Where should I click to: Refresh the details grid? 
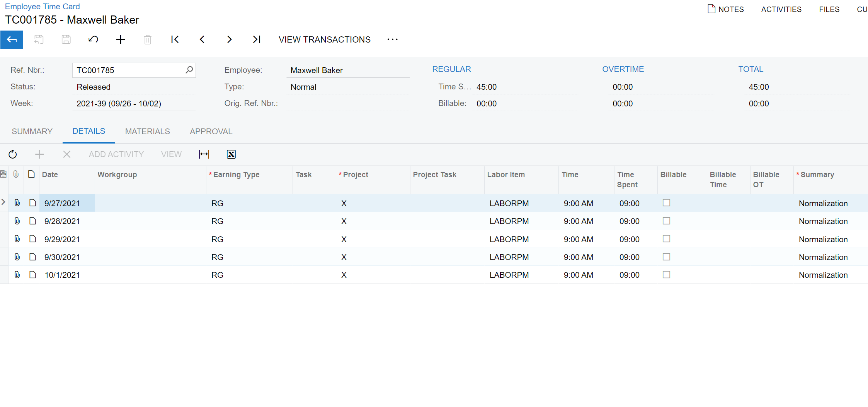(13, 154)
